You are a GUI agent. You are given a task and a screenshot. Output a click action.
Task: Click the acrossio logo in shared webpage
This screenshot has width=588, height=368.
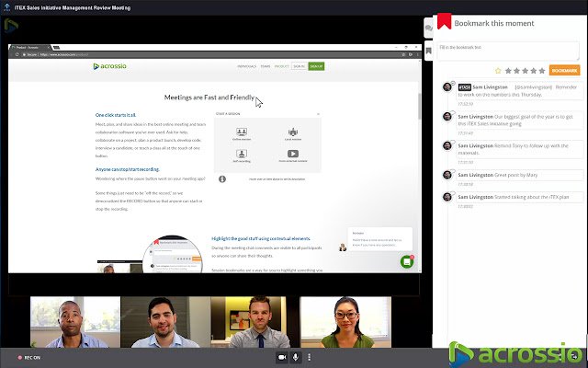coord(110,66)
